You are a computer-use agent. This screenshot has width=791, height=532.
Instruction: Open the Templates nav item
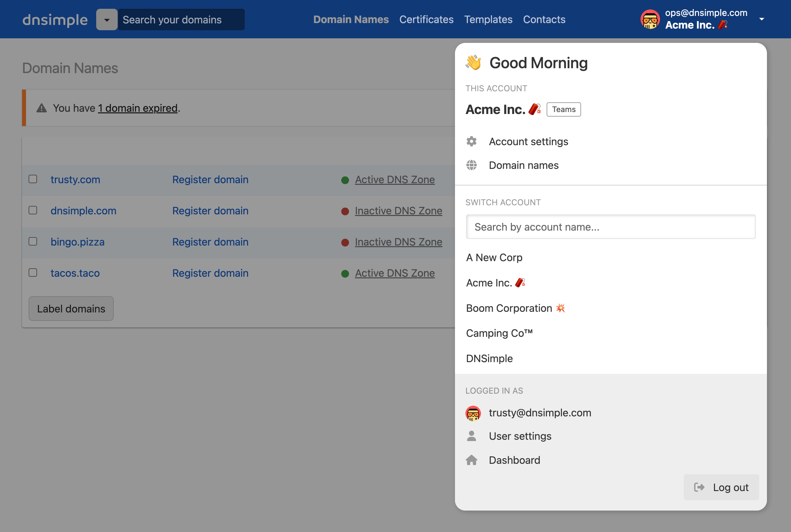pyautogui.click(x=488, y=19)
